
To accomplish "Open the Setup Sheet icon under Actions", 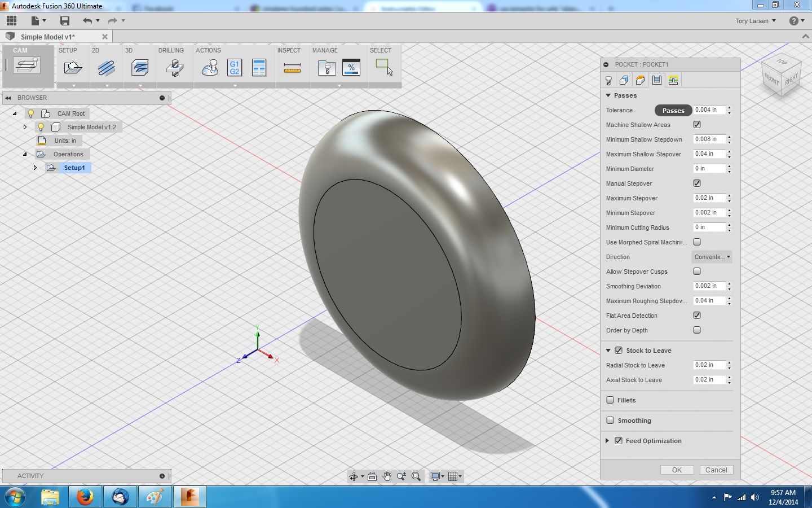I will tap(259, 68).
